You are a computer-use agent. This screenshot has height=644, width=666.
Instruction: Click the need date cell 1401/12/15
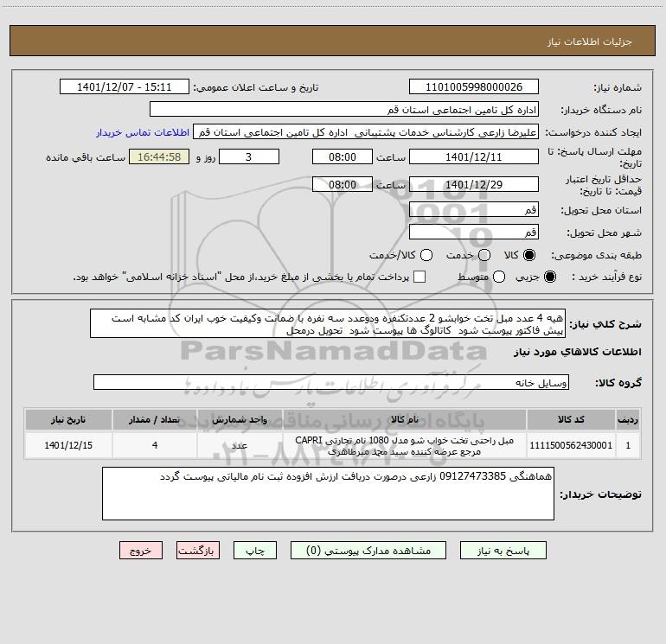tap(68, 445)
